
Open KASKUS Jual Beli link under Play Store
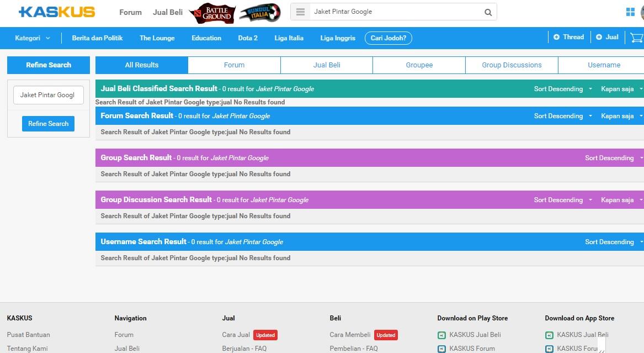coord(475,335)
